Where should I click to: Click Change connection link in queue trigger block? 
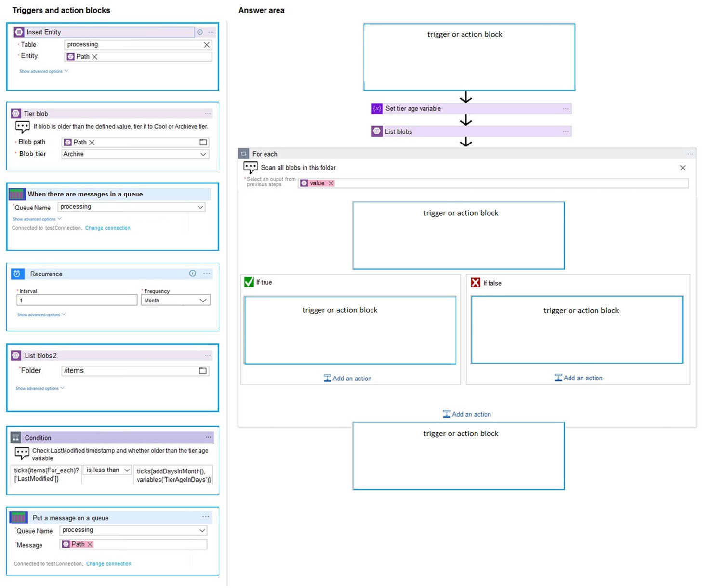(107, 228)
